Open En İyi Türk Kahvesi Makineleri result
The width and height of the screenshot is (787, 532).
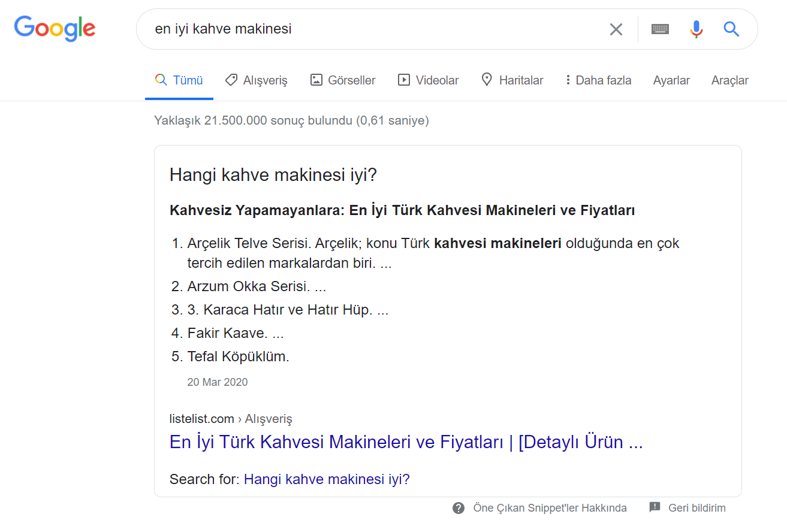[x=406, y=442]
